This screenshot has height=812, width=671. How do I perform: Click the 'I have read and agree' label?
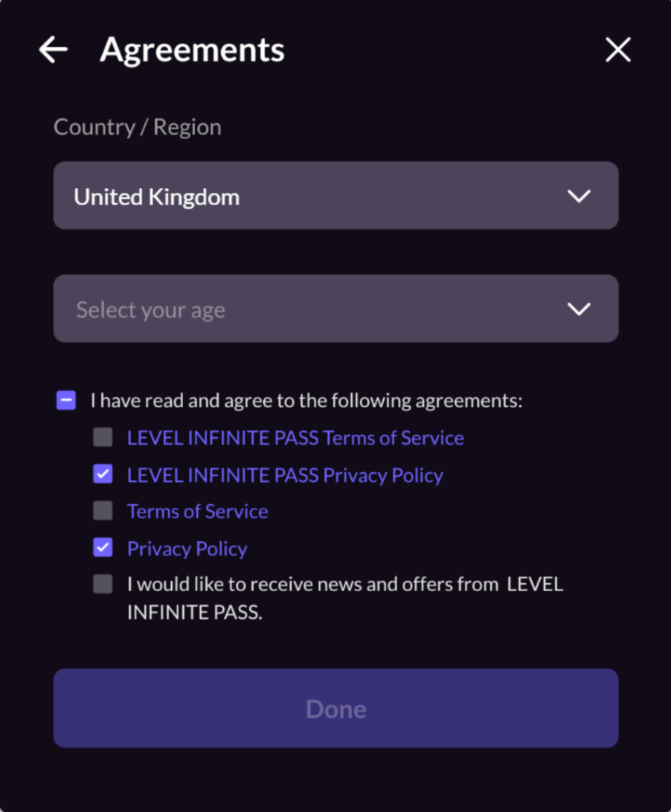tap(306, 401)
